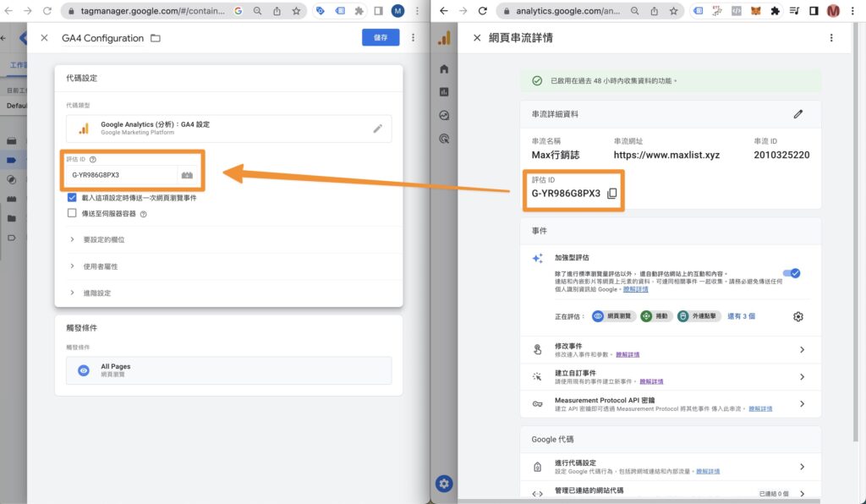Expand the 進階設定 section

[228, 293]
